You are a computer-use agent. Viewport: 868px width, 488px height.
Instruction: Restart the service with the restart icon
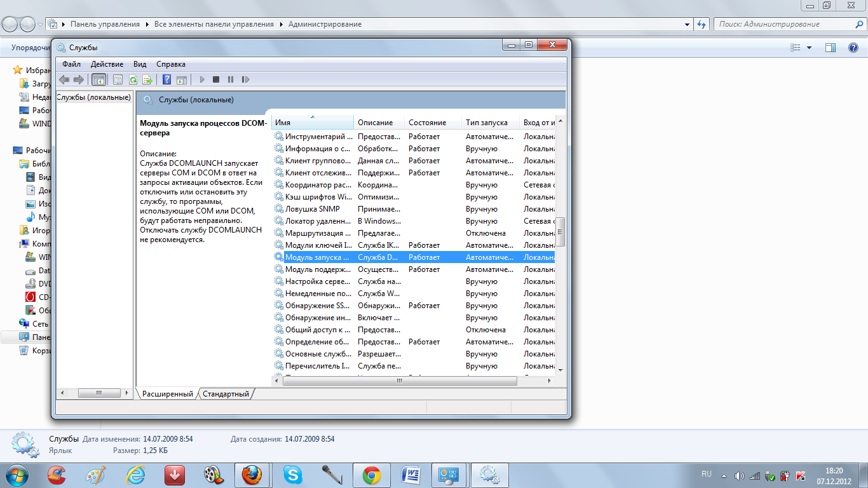coord(245,79)
